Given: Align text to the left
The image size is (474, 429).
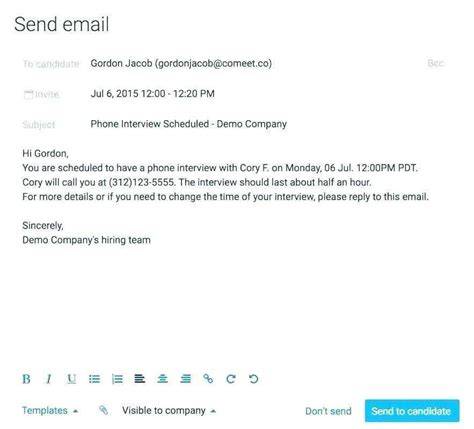Looking at the screenshot, I should point(140,379).
